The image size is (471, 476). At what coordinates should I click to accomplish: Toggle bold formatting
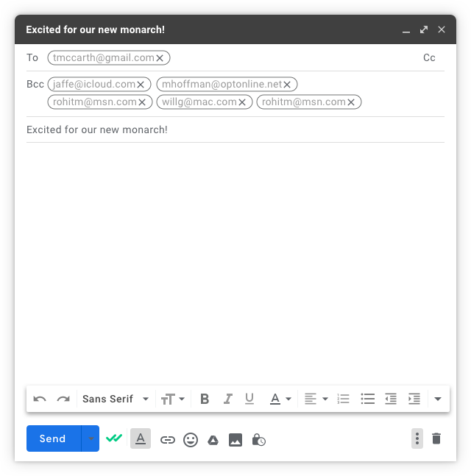coord(205,399)
